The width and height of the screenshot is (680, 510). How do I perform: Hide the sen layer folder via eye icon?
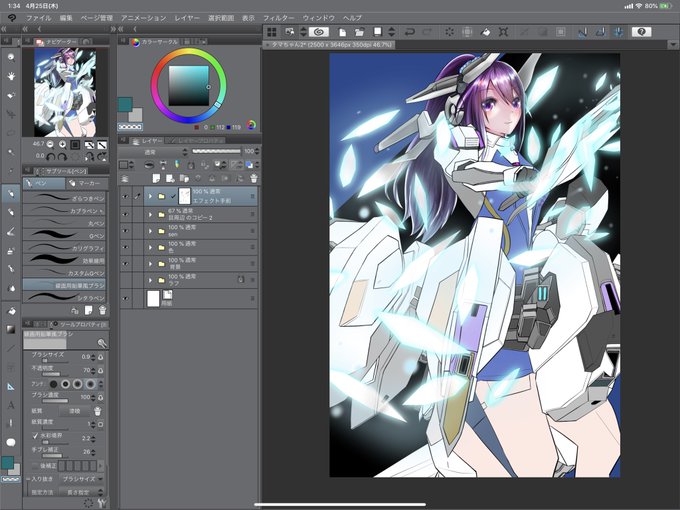click(126, 231)
